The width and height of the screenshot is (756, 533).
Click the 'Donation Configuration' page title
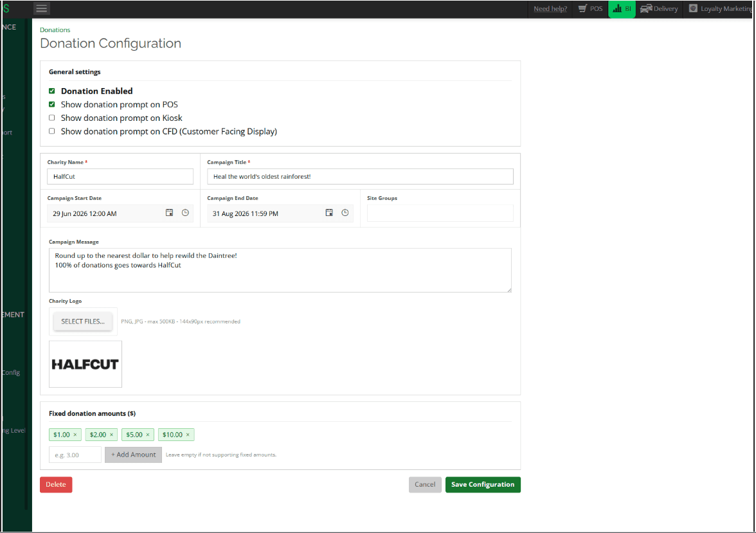tap(111, 44)
